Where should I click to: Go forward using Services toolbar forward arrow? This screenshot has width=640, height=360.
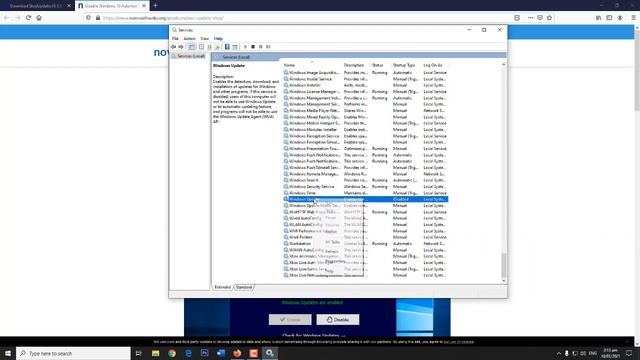[x=181, y=47]
